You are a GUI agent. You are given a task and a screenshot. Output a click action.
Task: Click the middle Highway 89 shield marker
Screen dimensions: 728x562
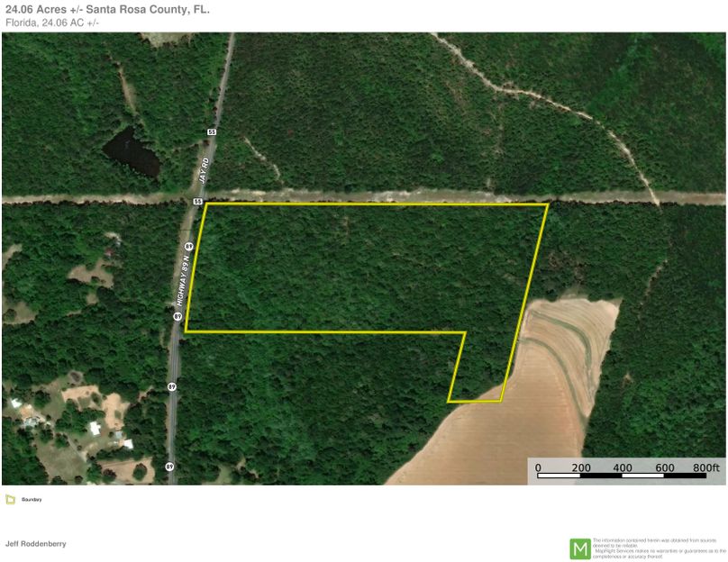tap(177, 315)
